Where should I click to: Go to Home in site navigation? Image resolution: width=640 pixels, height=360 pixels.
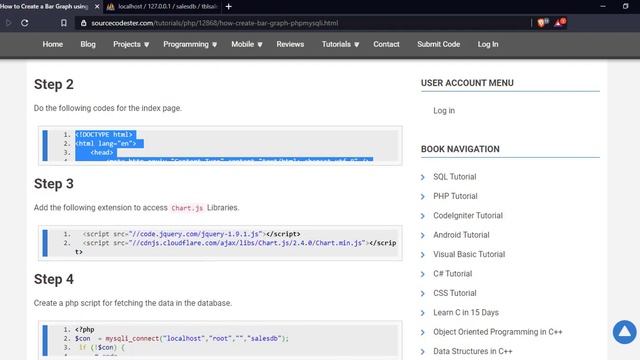click(53, 44)
